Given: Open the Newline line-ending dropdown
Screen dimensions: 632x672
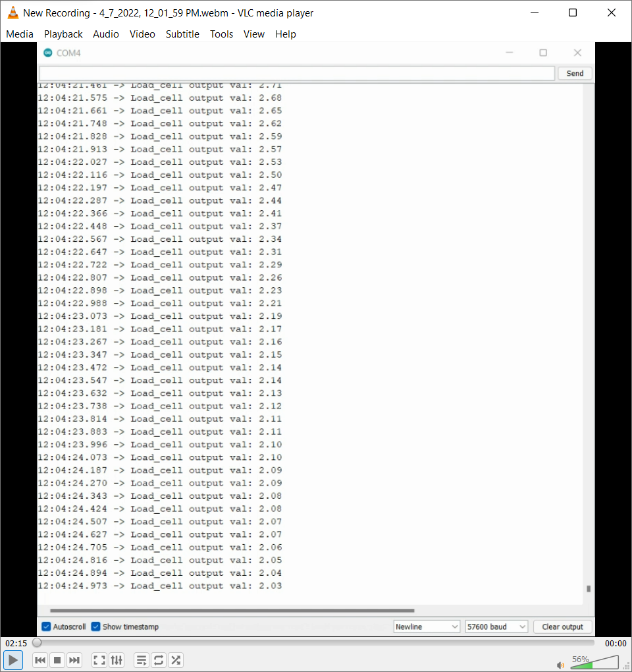Looking at the screenshot, I should point(426,627).
